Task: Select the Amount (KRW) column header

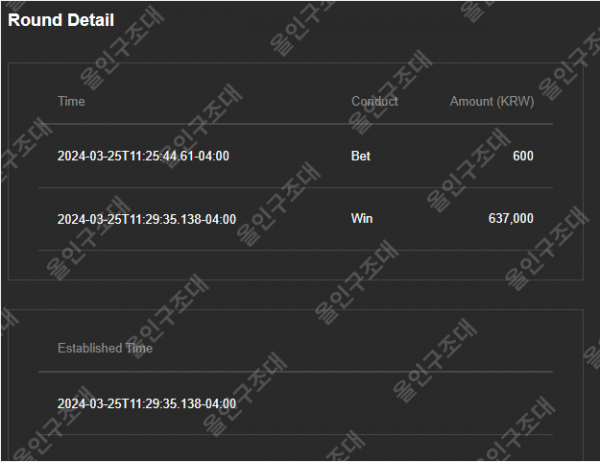Action: [x=492, y=101]
